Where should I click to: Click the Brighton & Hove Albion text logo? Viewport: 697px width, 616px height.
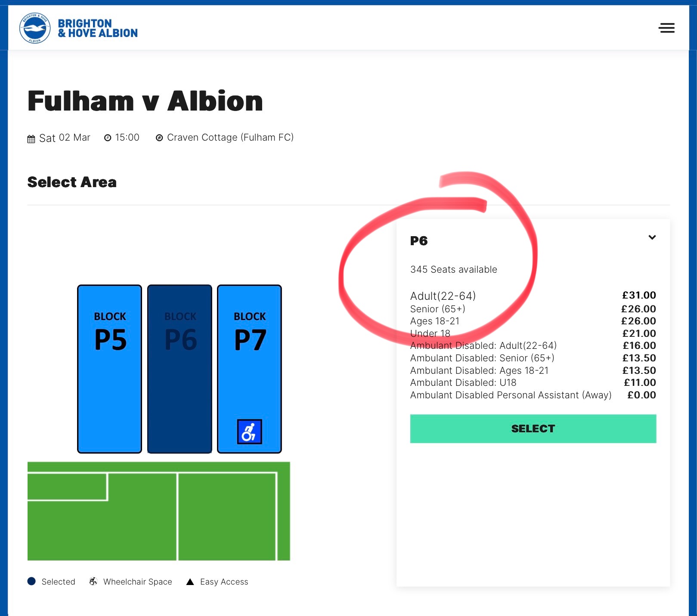pos(98,28)
